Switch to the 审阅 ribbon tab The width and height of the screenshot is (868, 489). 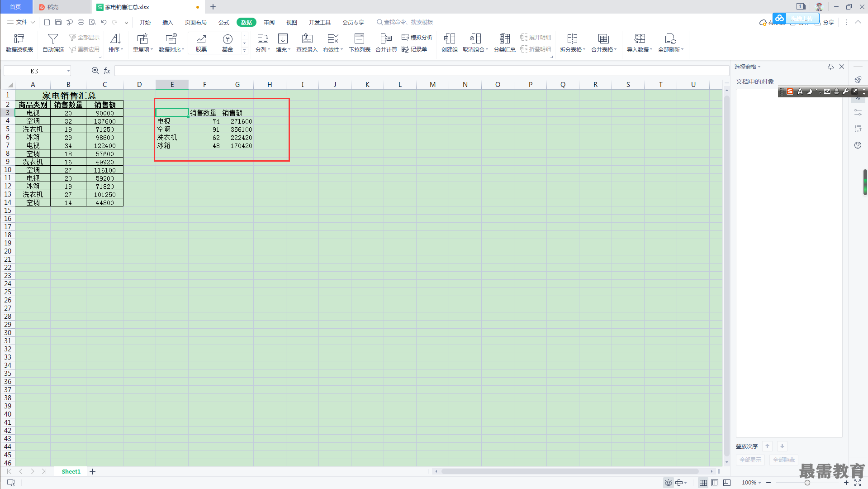pos(269,22)
